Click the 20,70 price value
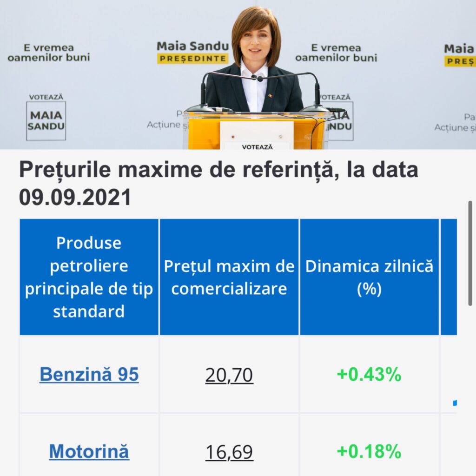Image resolution: width=476 pixels, height=476 pixels. (x=229, y=375)
